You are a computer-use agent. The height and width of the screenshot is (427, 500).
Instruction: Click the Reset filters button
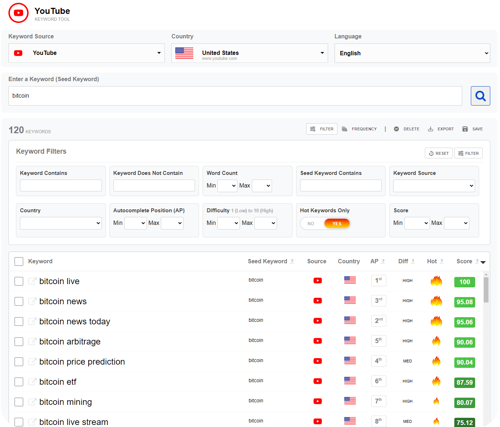coord(439,153)
